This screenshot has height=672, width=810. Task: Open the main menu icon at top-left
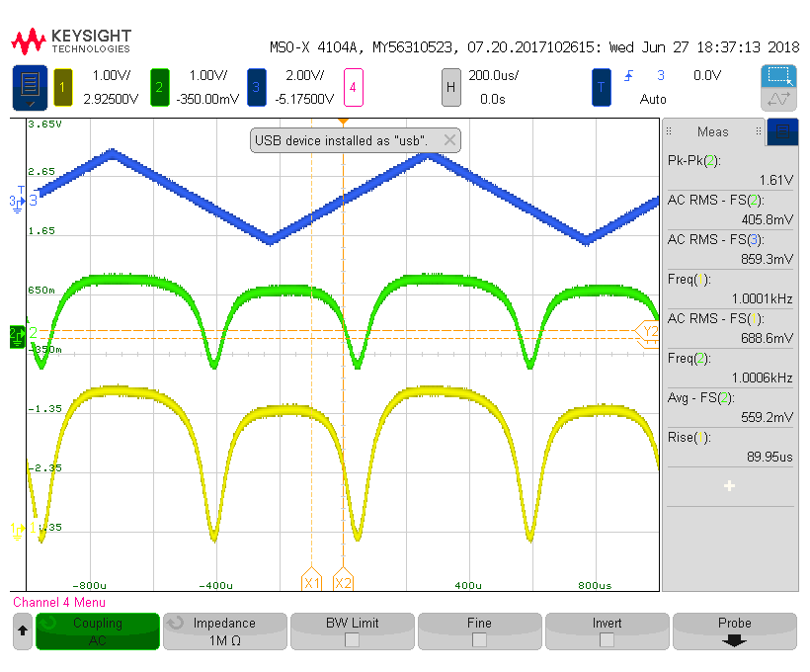[x=29, y=88]
